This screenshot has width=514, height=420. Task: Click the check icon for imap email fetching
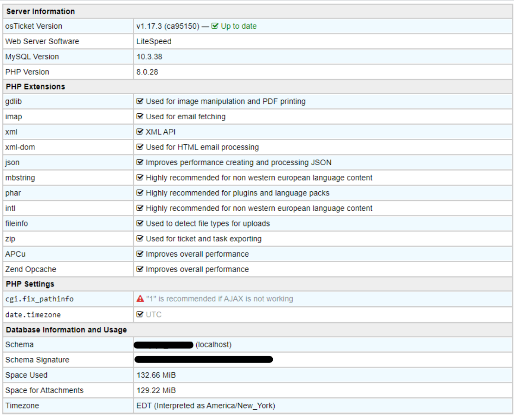click(140, 116)
